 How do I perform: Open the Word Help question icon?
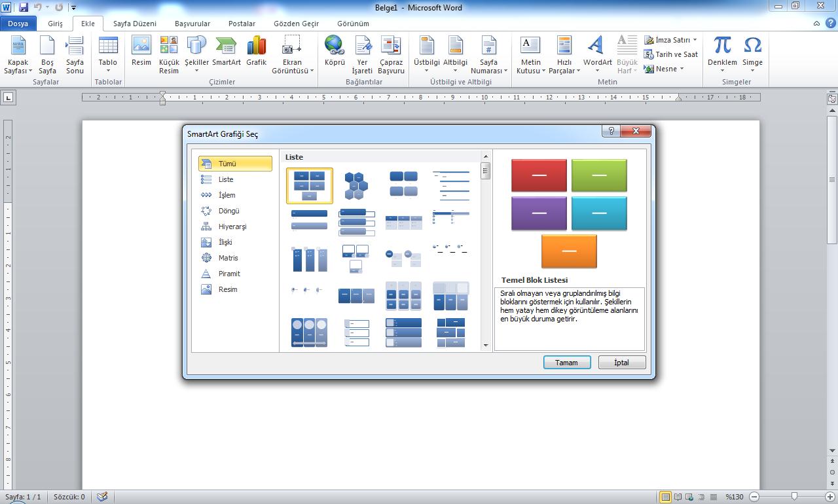tap(829, 23)
